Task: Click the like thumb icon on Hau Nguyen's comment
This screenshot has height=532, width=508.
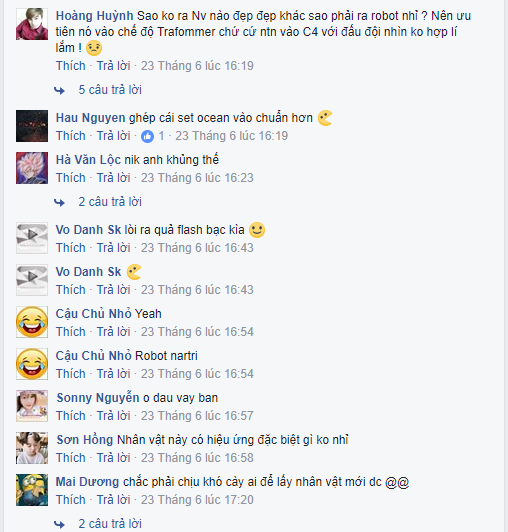Action: pyautogui.click(x=147, y=136)
